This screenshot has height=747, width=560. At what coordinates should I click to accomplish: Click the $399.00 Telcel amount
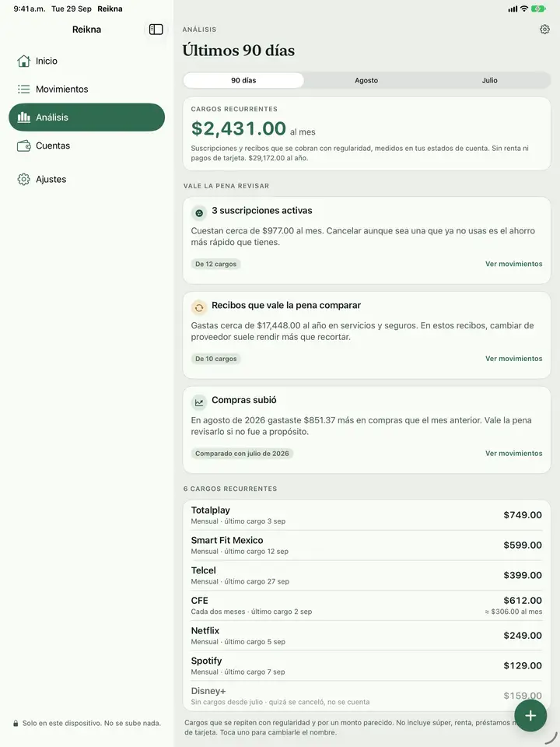(x=523, y=575)
